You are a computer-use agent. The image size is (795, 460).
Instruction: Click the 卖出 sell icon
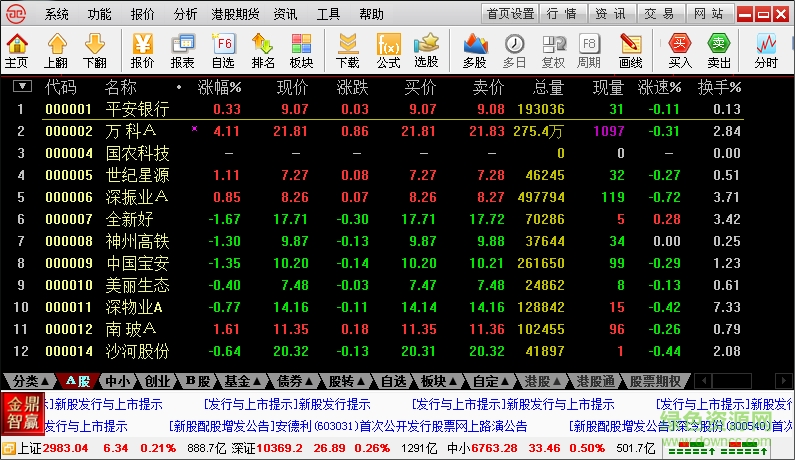click(719, 50)
